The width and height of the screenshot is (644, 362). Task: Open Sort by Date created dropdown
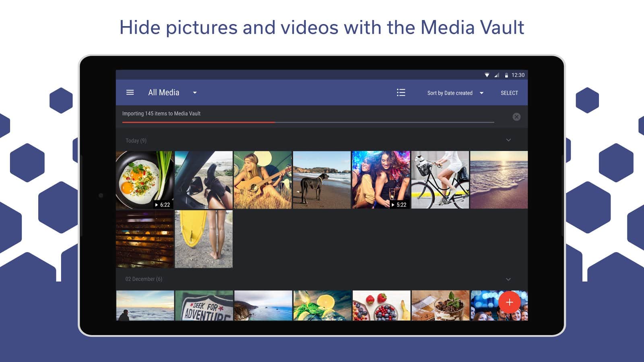click(x=455, y=93)
